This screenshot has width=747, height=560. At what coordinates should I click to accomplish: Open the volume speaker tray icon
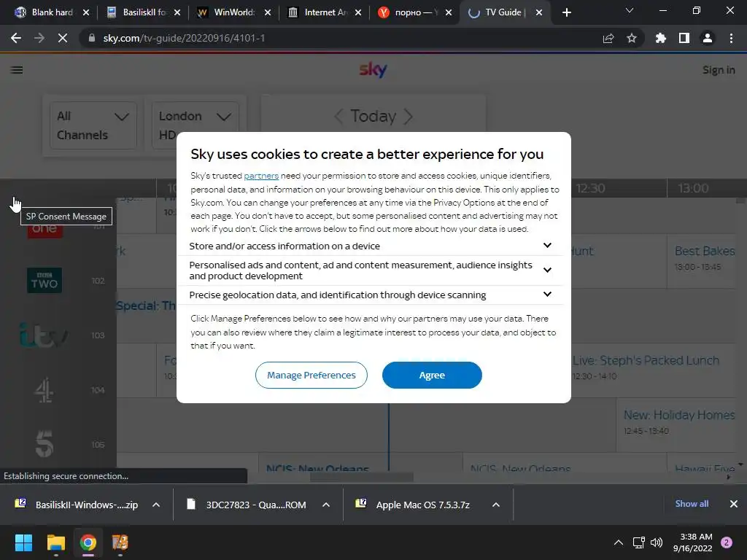point(657,542)
